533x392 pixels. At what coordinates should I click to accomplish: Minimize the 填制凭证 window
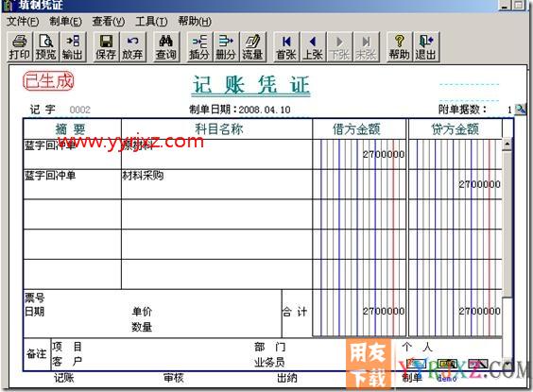click(x=505, y=5)
